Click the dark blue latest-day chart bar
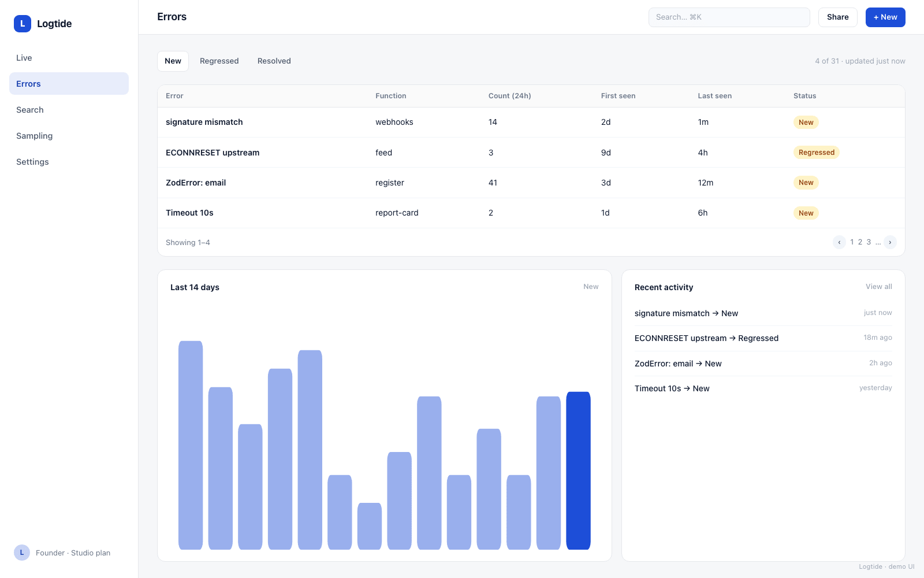 578,470
